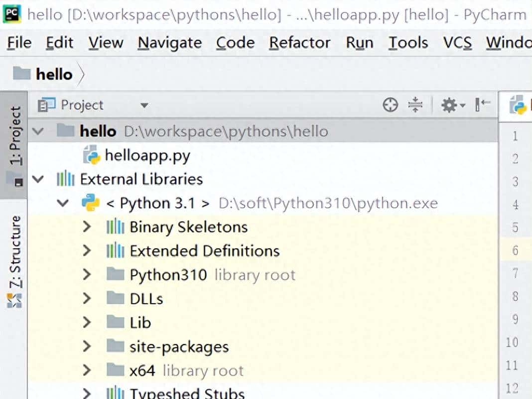532x399 pixels.
Task: Expand the site-packages folder
Action: (x=87, y=347)
